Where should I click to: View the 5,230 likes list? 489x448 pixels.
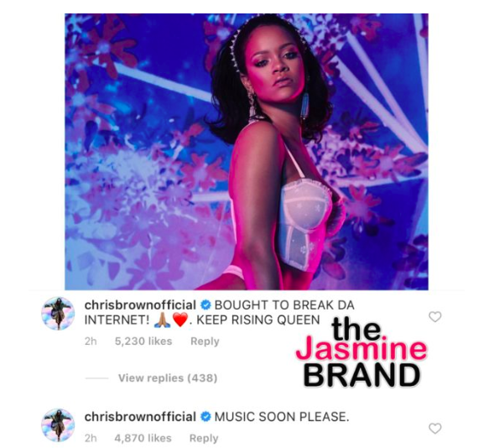[x=143, y=341]
